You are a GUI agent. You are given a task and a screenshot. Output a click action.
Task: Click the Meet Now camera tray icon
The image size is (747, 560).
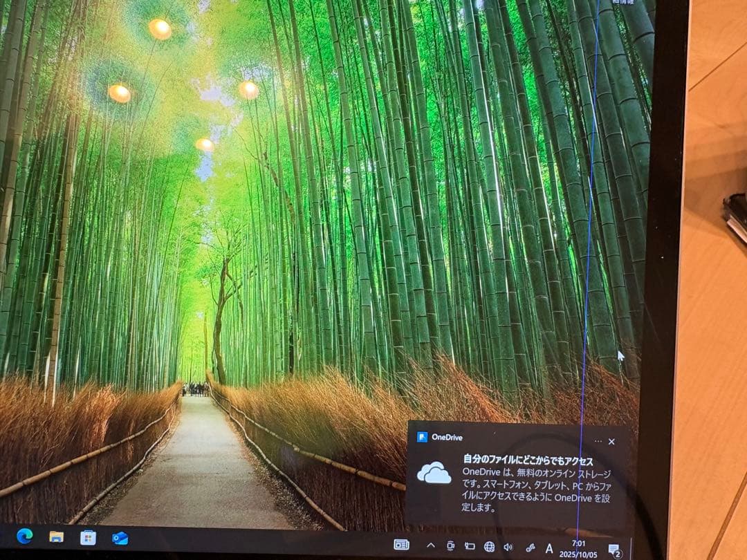tap(450, 546)
